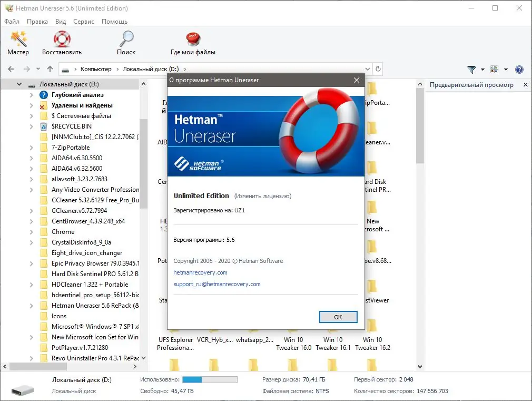532x401 pixels.
Task: Select AIDA64.v6.30.5500 in folder tree
Action: click(77, 158)
